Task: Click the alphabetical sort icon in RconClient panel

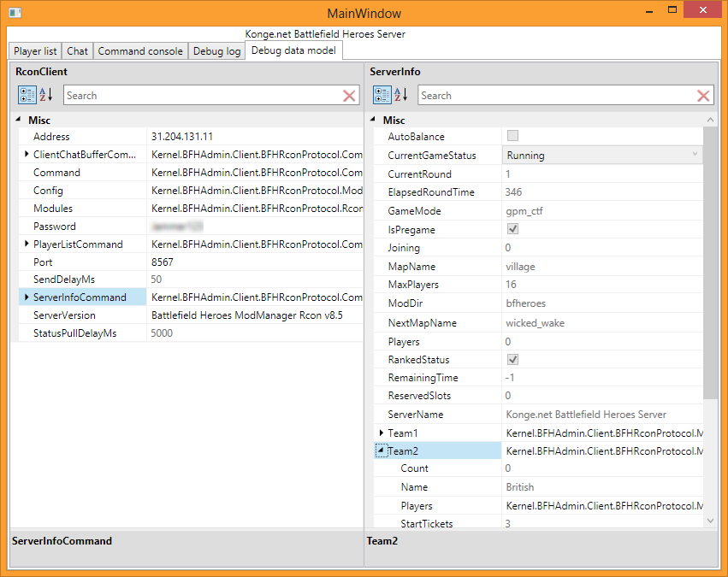Action: point(46,95)
